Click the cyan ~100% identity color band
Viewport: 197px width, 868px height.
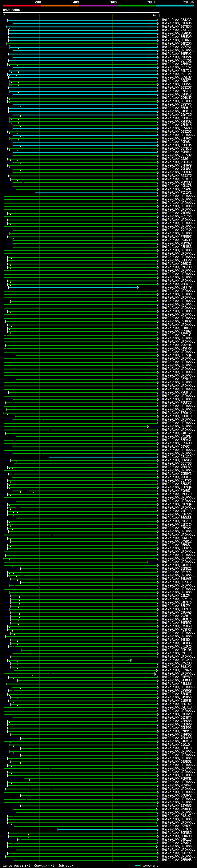click(175, 6)
